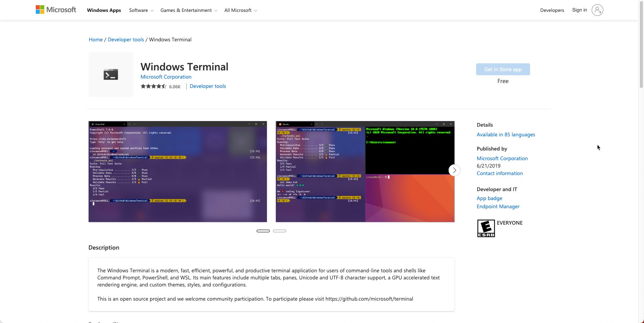Click the ESRB Everyone rating badge
The height and width of the screenshot is (323, 644).
pos(486,228)
